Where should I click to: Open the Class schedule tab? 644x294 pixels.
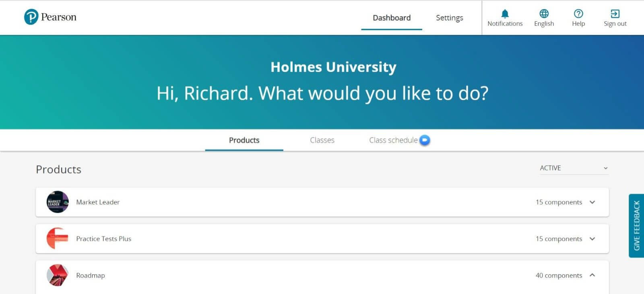coord(393,140)
